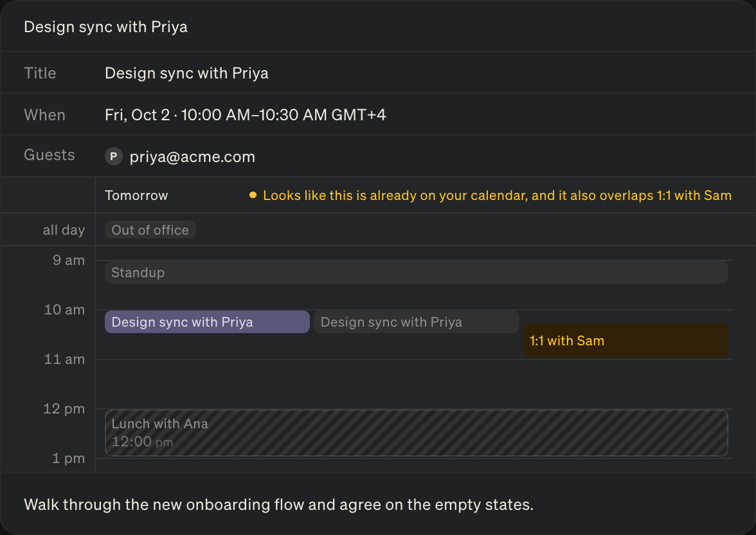Edit the When date and time field

pyautogui.click(x=246, y=115)
